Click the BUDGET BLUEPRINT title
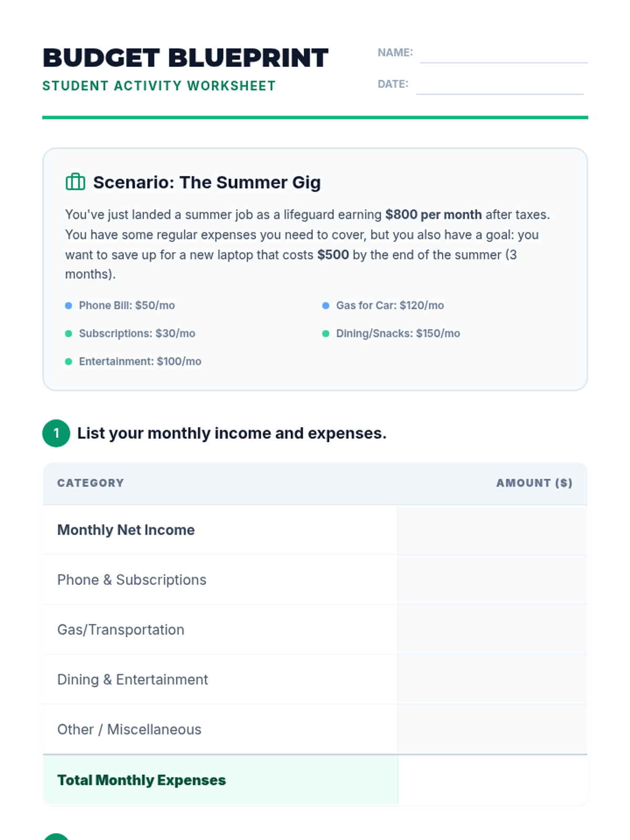This screenshot has width=630, height=840. click(x=185, y=58)
